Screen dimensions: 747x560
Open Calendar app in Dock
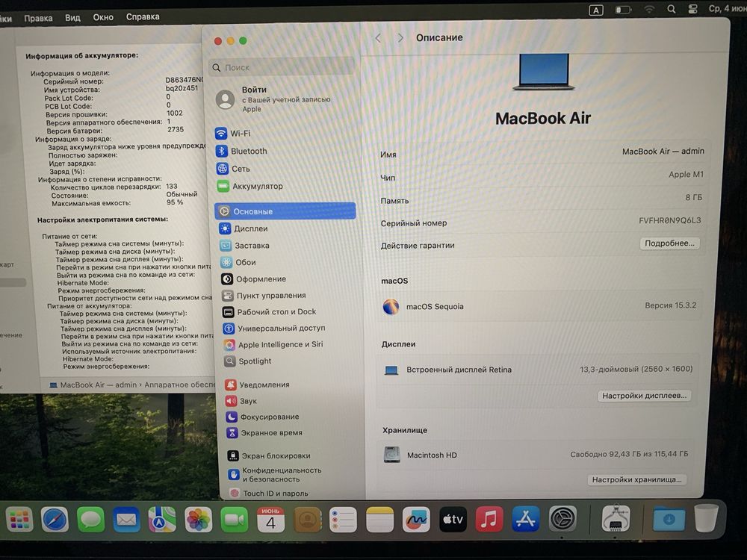(270, 519)
